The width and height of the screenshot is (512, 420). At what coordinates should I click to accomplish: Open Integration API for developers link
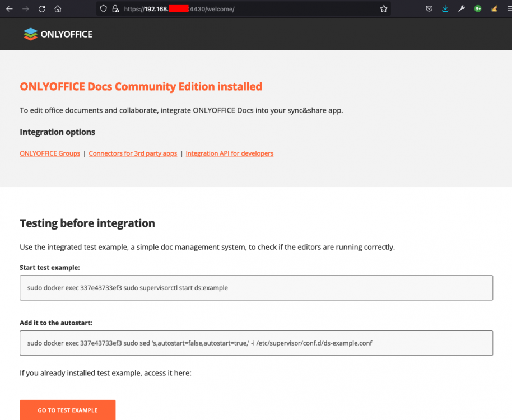pyautogui.click(x=230, y=153)
